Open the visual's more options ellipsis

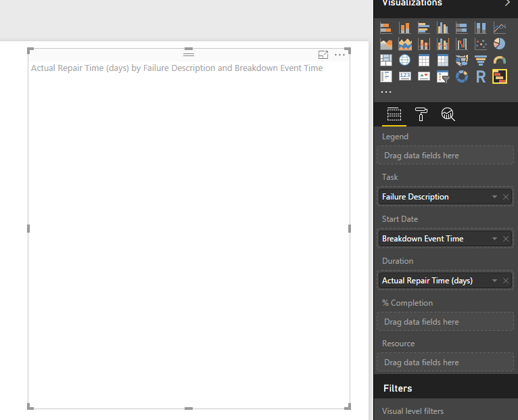coord(339,55)
